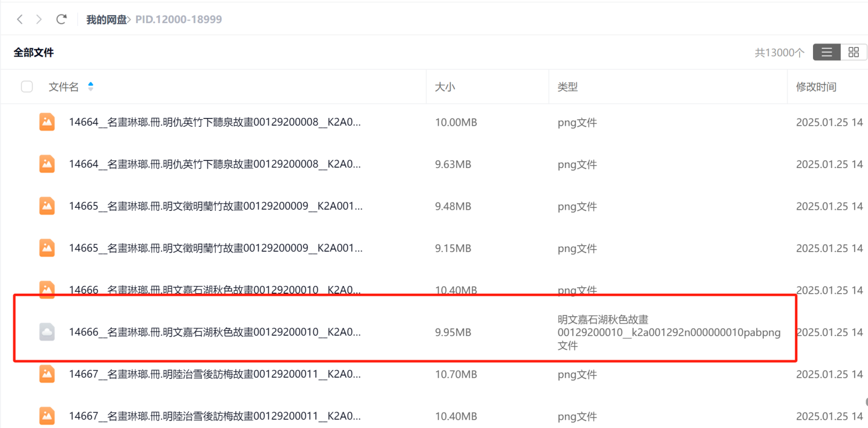Click the modified date in the 9.15MB row
868x428 pixels.
click(830, 248)
